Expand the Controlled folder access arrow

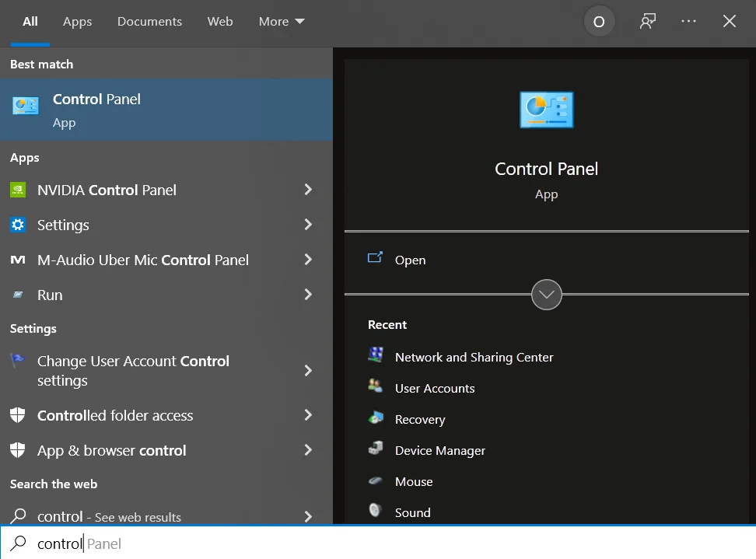click(x=308, y=415)
